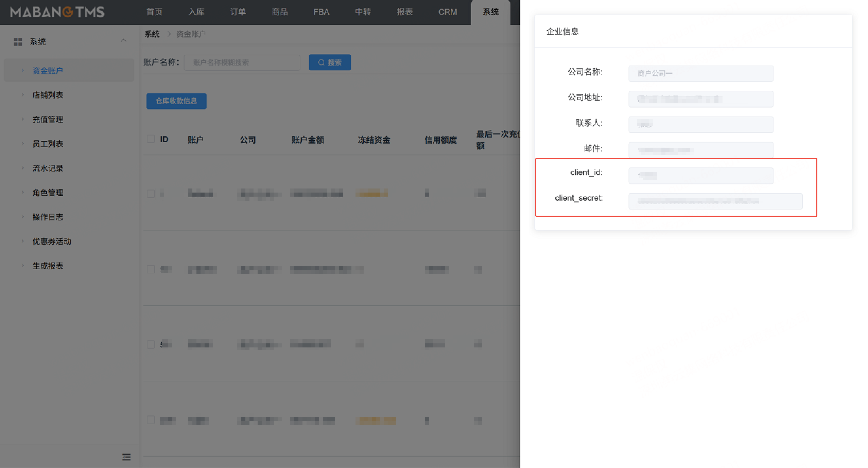
Task: Expand the arrow beside 优惠券活动
Action: coord(23,241)
